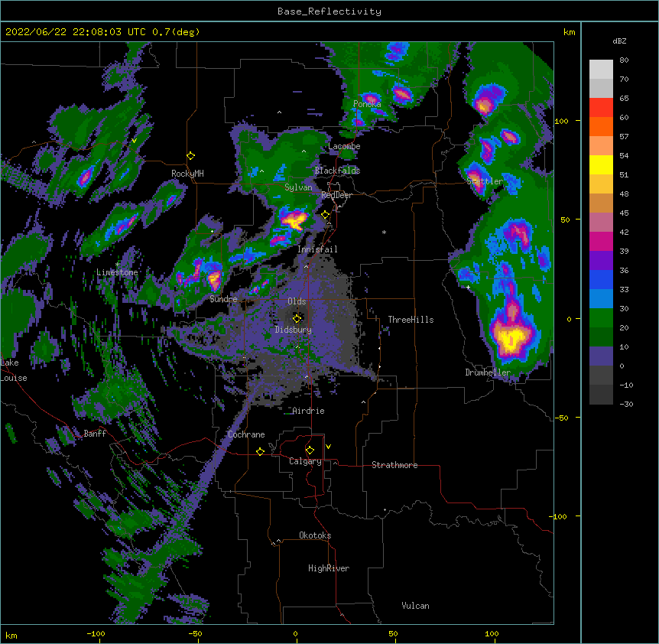Click the Okotoks label
The width and height of the screenshot is (659, 644).
tap(315, 535)
